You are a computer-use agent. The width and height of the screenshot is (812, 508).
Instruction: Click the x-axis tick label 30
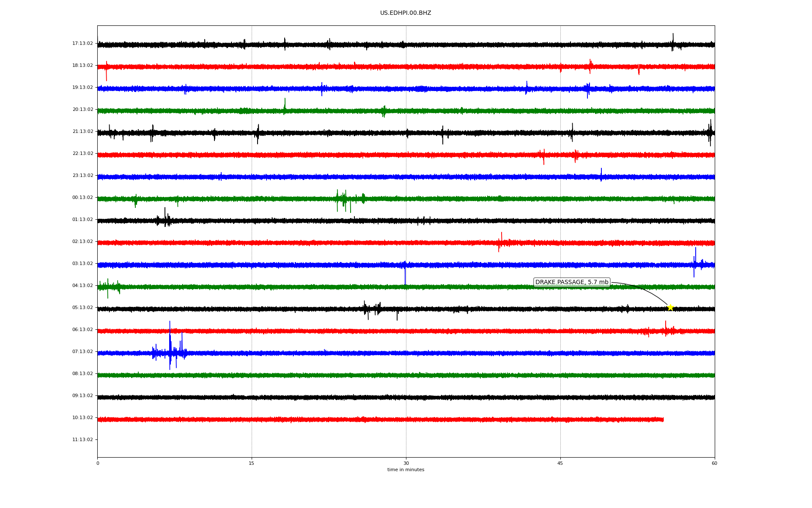pos(406,463)
